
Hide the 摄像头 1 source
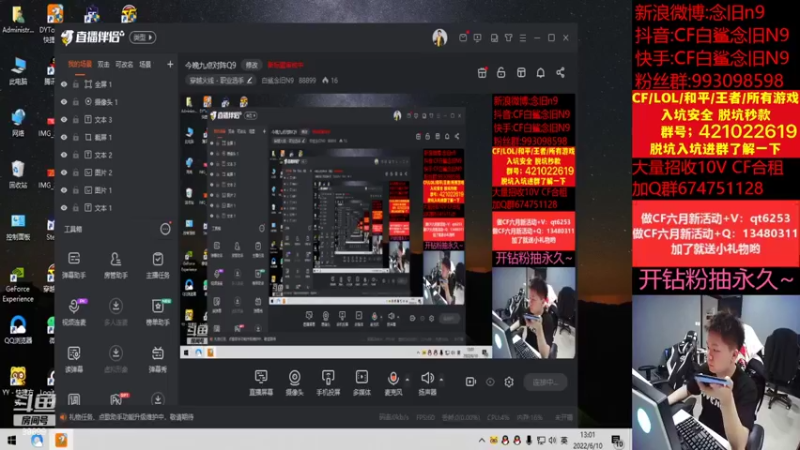pos(64,102)
